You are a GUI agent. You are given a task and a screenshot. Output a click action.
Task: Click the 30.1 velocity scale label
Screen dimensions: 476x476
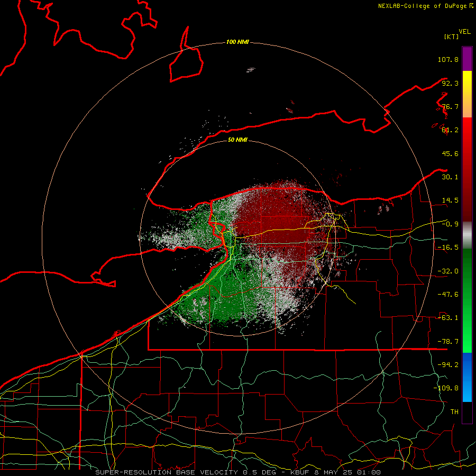point(450,177)
